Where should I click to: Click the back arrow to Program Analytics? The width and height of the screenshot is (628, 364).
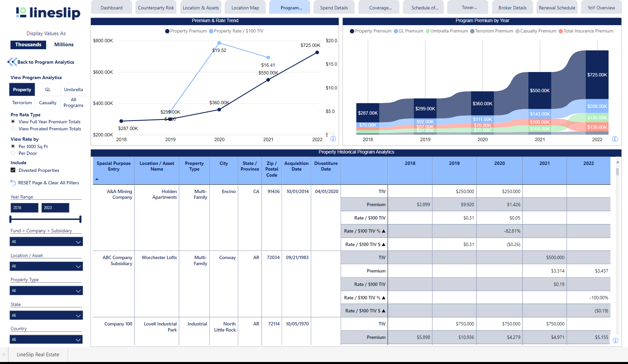[x=12, y=62]
